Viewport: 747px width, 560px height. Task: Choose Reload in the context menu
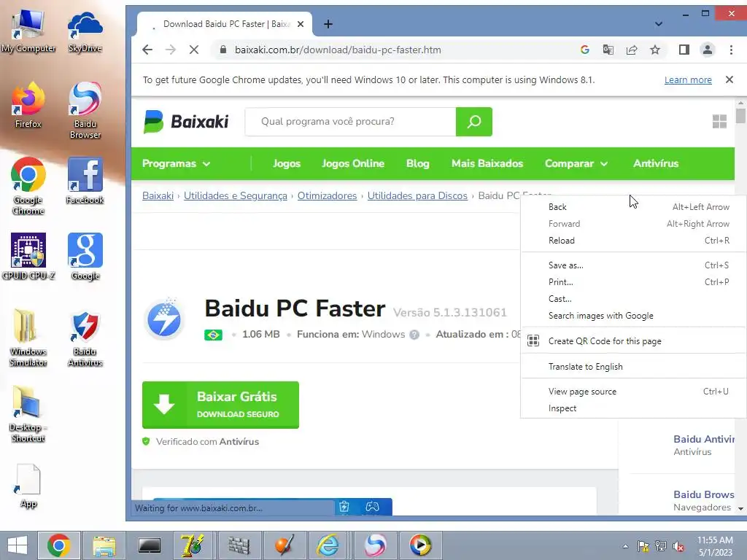coord(634,241)
